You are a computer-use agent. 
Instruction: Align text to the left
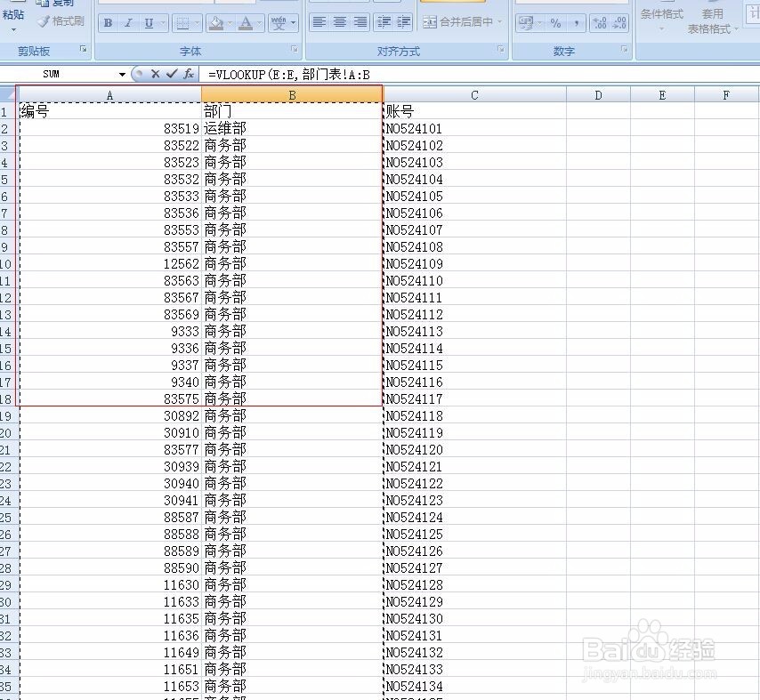[319, 22]
